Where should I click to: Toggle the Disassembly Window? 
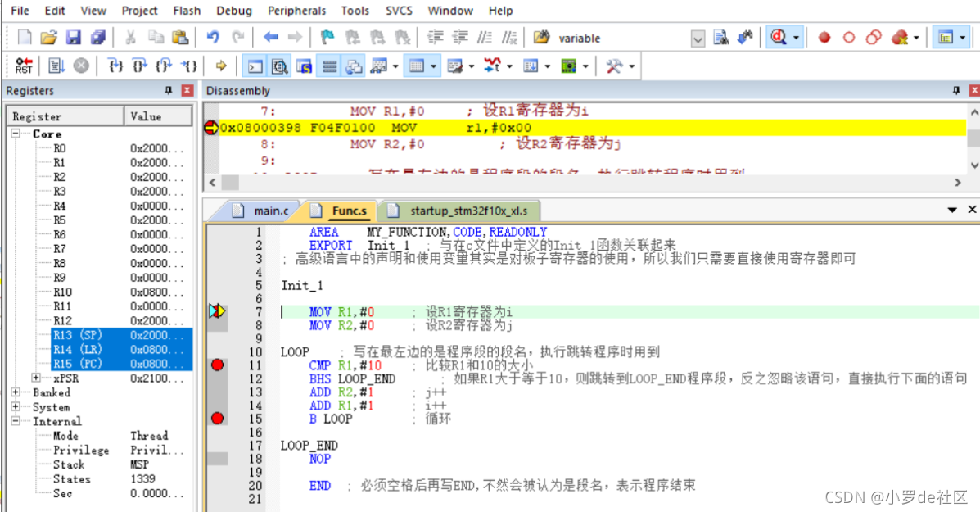coord(279,66)
